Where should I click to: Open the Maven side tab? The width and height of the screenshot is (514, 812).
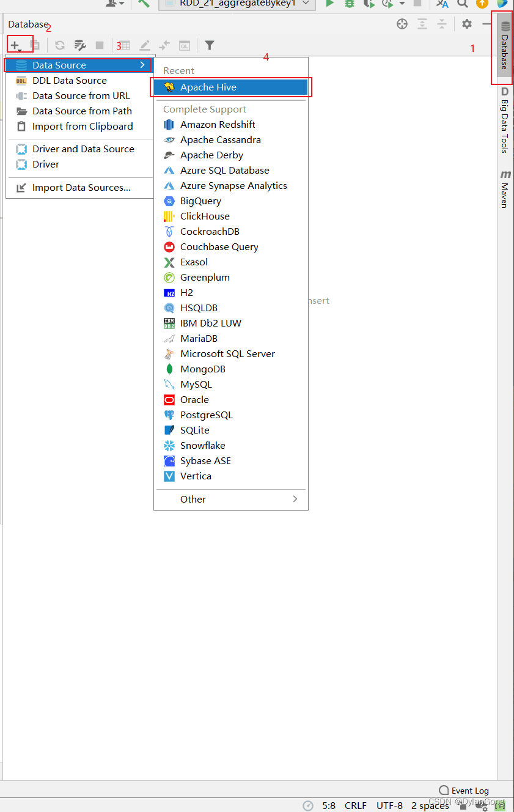pos(505,190)
